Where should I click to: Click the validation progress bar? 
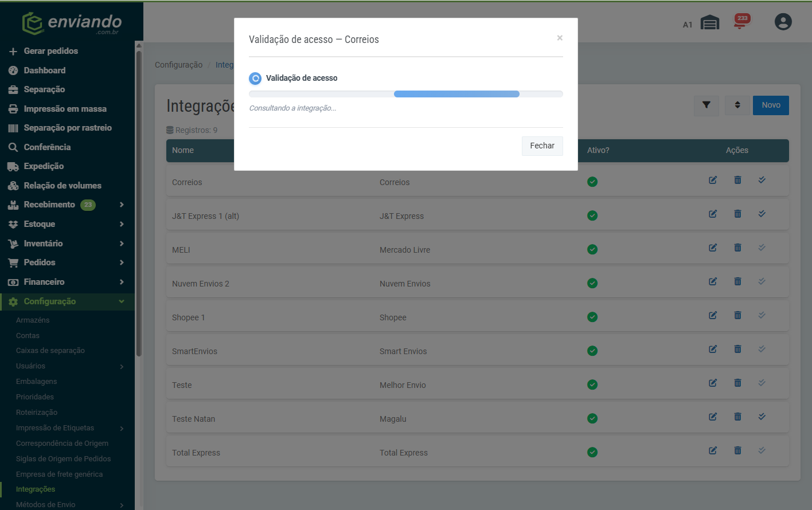406,94
